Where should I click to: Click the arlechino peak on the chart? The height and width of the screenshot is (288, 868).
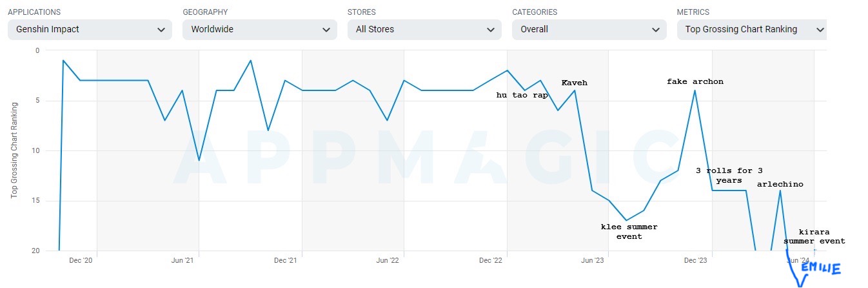(x=780, y=190)
